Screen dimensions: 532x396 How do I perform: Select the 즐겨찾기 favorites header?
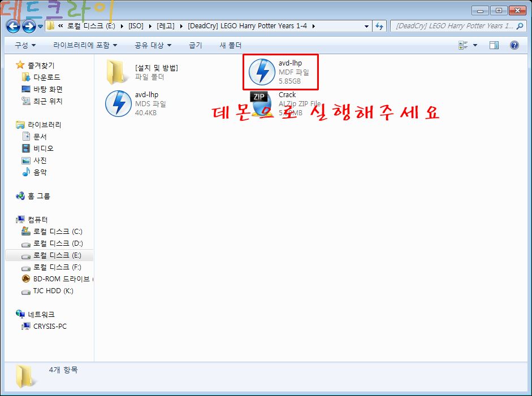pyautogui.click(x=35, y=65)
